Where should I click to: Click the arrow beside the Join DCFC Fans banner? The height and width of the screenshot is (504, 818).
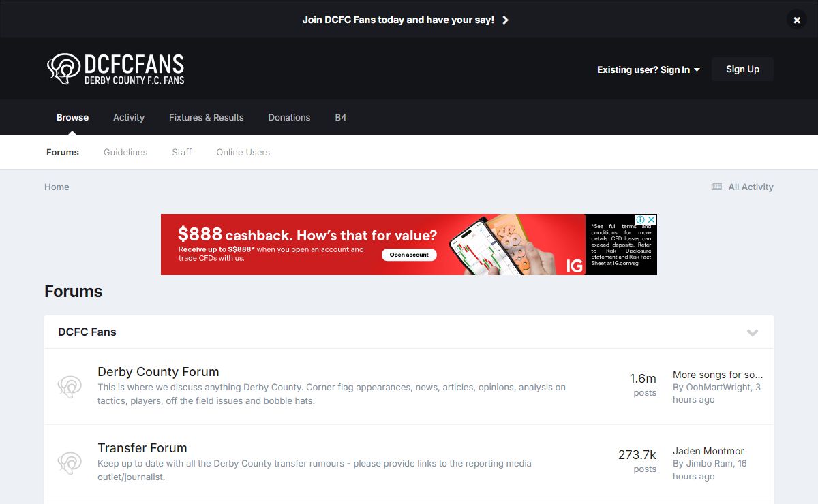tap(505, 20)
